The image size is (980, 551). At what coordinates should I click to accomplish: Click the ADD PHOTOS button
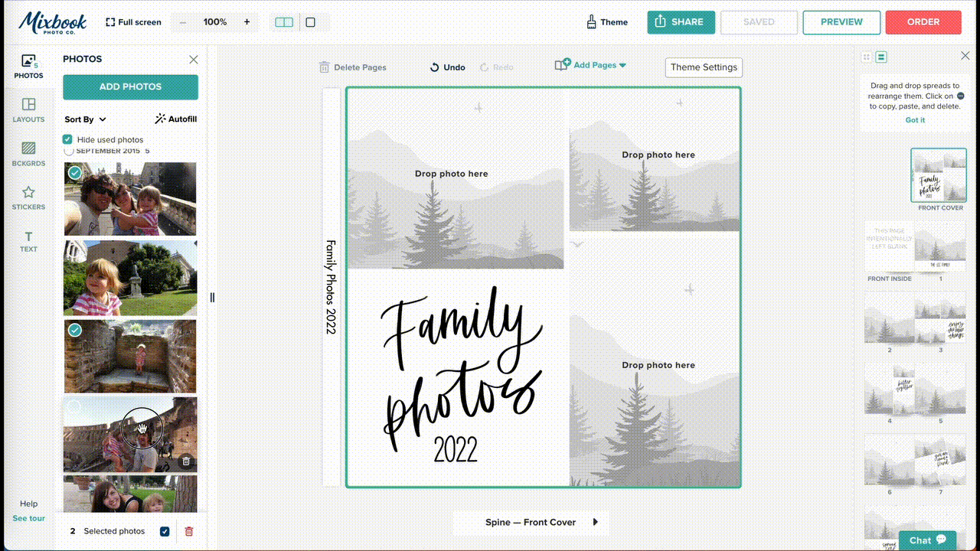coord(129,87)
